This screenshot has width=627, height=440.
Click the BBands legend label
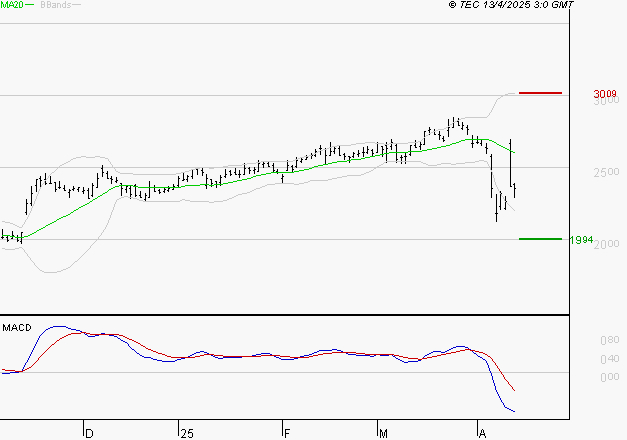tap(56, 5)
